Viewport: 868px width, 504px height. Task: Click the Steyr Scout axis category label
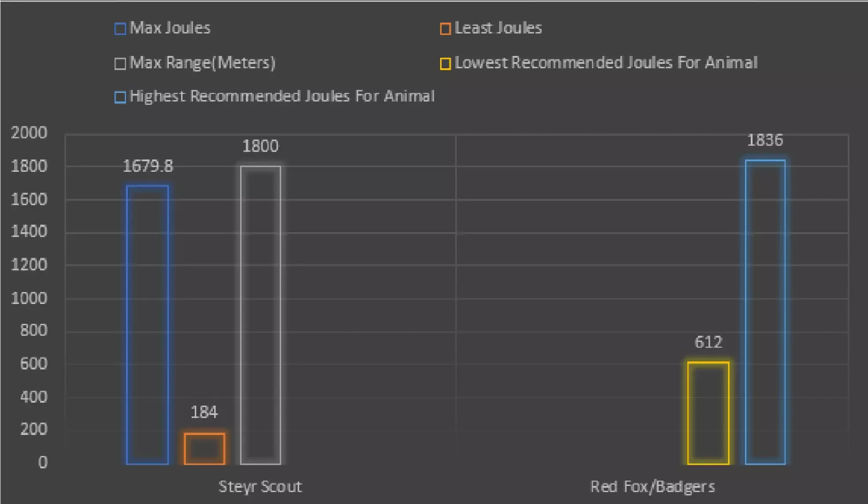(x=260, y=487)
